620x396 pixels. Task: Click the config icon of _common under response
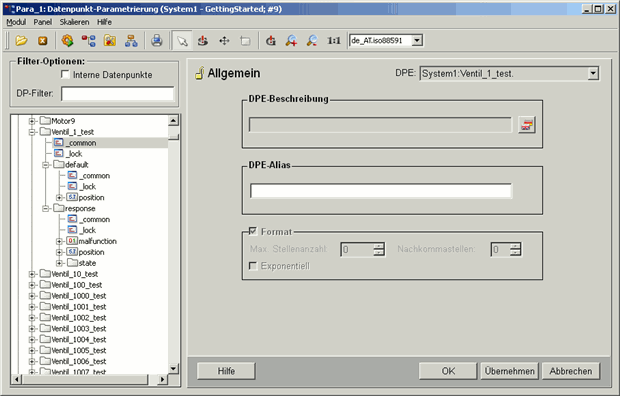(72, 219)
